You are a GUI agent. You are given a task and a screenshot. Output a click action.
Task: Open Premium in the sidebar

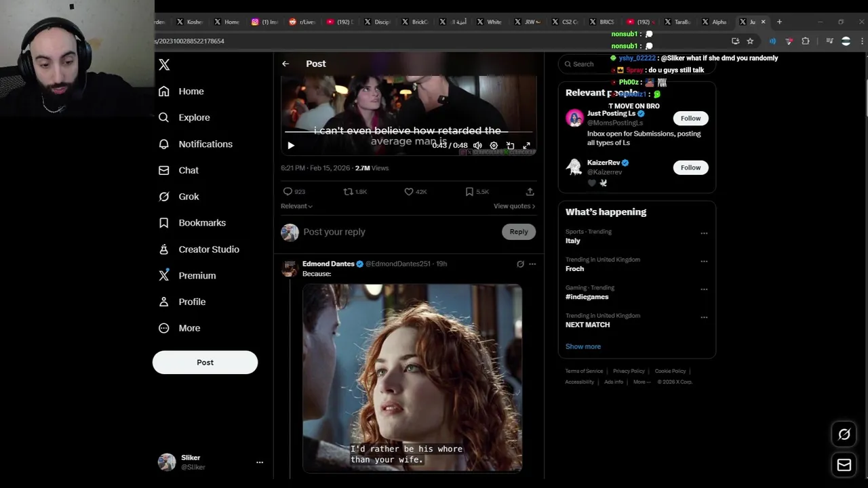(187, 276)
